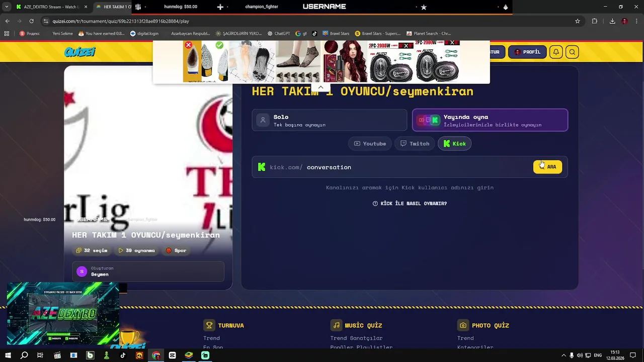
Task: Open creator Seymen profile card
Action: pos(148,271)
